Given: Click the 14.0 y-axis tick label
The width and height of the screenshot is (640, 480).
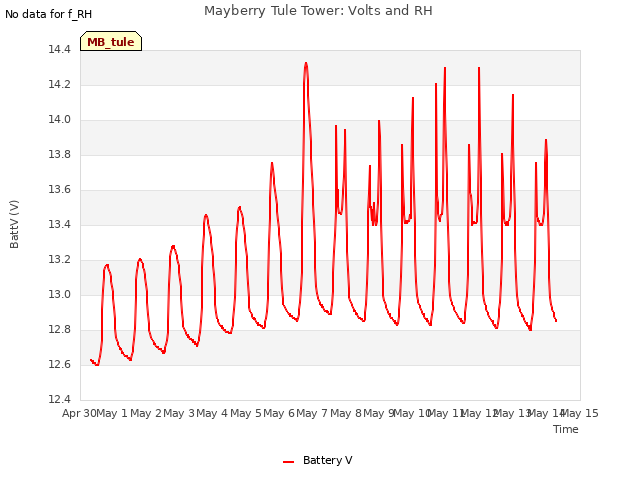Looking at the screenshot, I should tap(60, 120).
